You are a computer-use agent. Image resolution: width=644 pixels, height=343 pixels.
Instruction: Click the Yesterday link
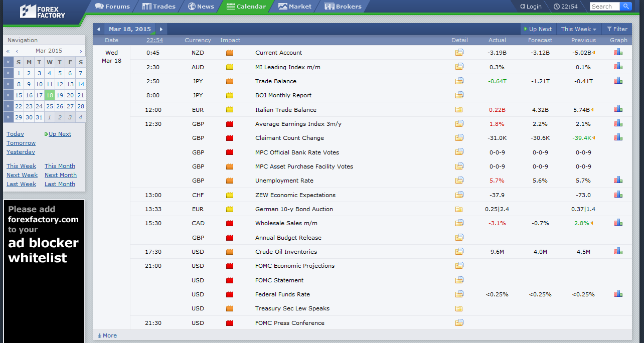click(21, 152)
